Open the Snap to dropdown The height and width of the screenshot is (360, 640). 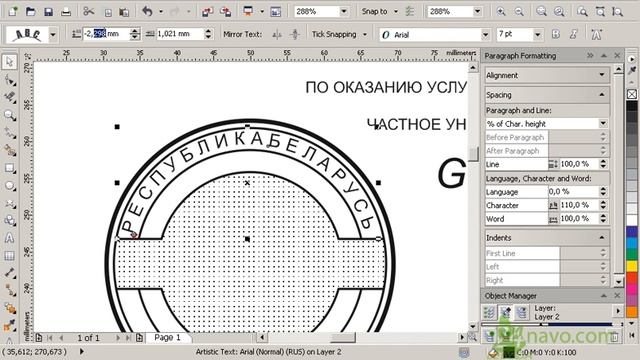[396, 11]
